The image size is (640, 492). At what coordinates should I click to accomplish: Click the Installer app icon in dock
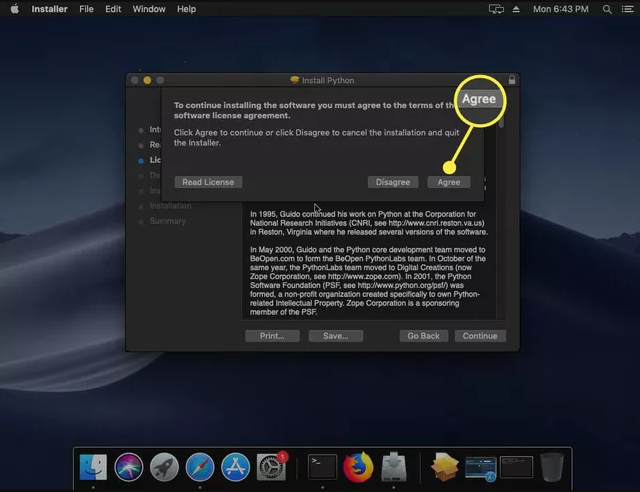[393, 466]
